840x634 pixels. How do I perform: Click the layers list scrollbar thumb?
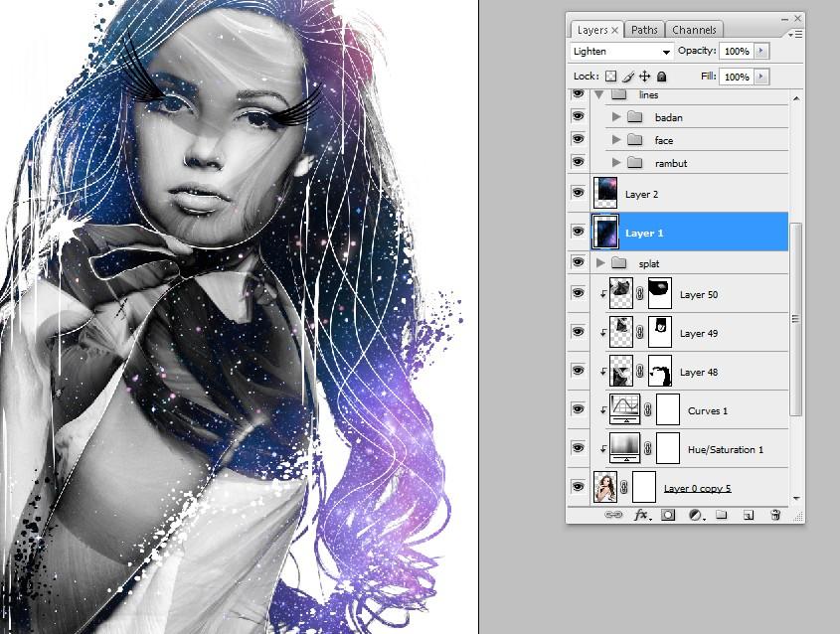(x=796, y=319)
